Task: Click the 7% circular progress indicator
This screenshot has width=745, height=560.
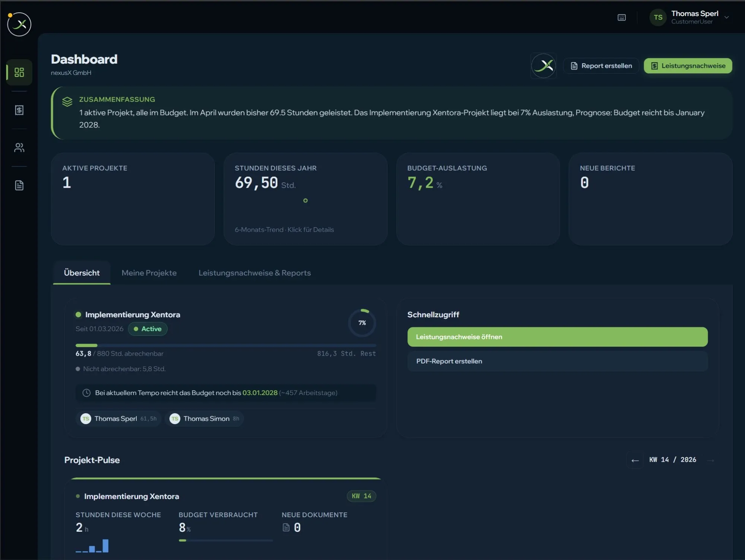Action: pos(362,323)
